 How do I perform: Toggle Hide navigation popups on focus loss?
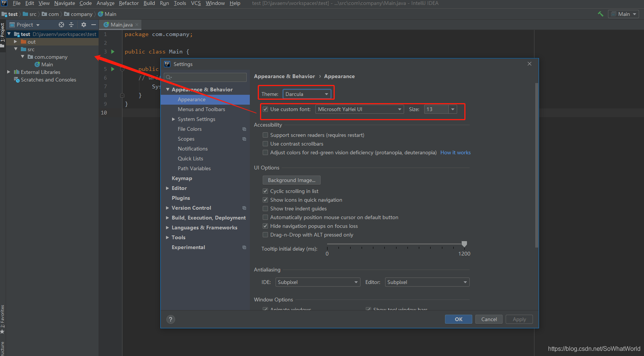[265, 226]
